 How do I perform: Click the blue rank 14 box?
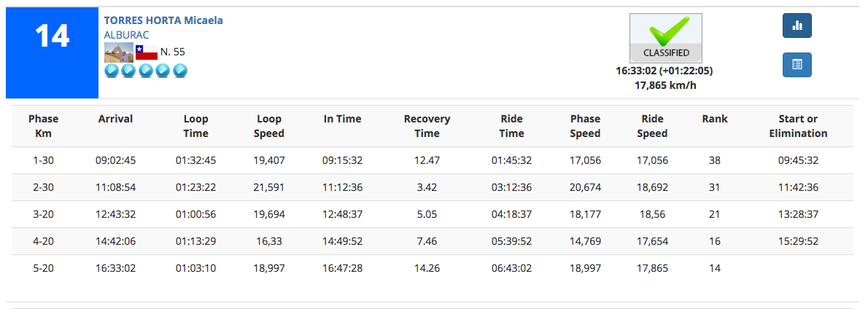pyautogui.click(x=52, y=53)
